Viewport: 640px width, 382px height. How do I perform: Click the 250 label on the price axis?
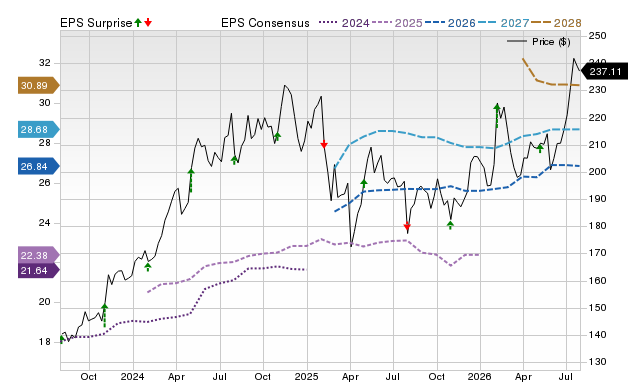coord(597,36)
